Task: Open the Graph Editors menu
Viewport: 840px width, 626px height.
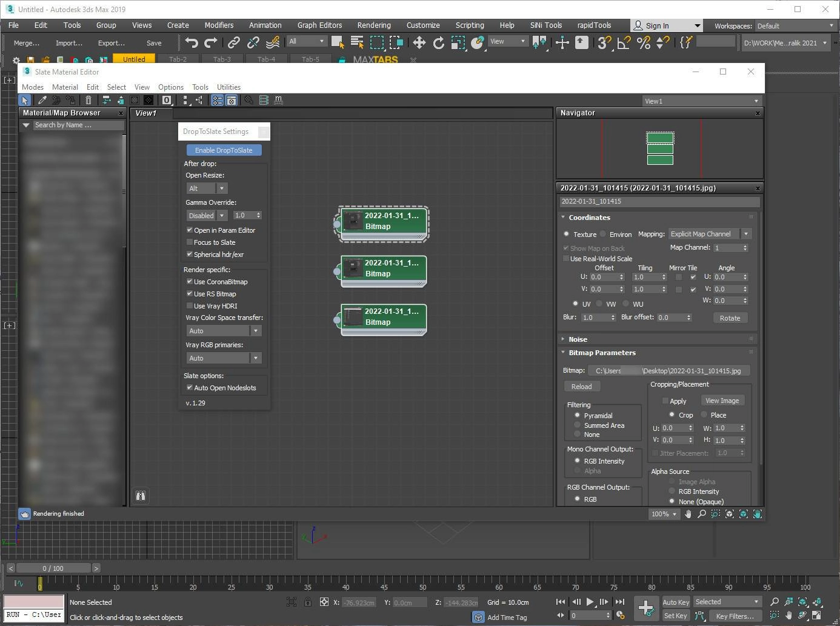Action: [x=319, y=25]
